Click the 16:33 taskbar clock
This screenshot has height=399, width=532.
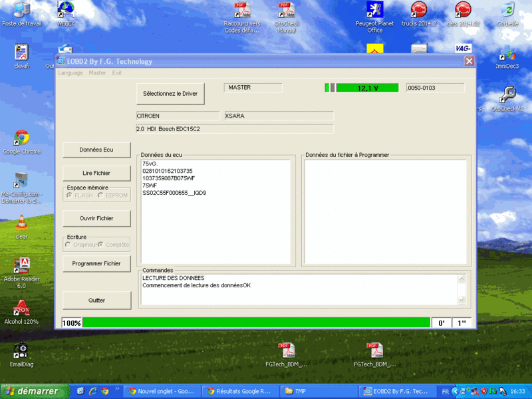(x=518, y=391)
